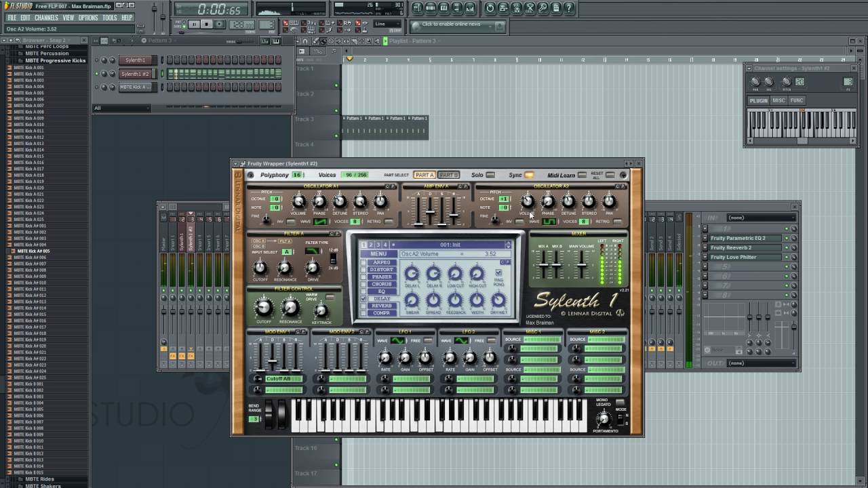Click the render/export toolbar icon

(516, 8)
